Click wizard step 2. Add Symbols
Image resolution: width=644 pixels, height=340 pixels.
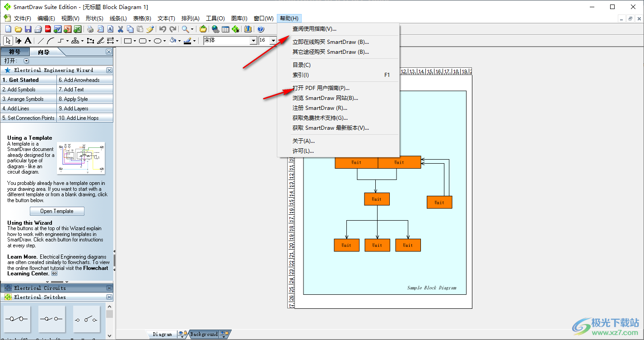point(28,90)
